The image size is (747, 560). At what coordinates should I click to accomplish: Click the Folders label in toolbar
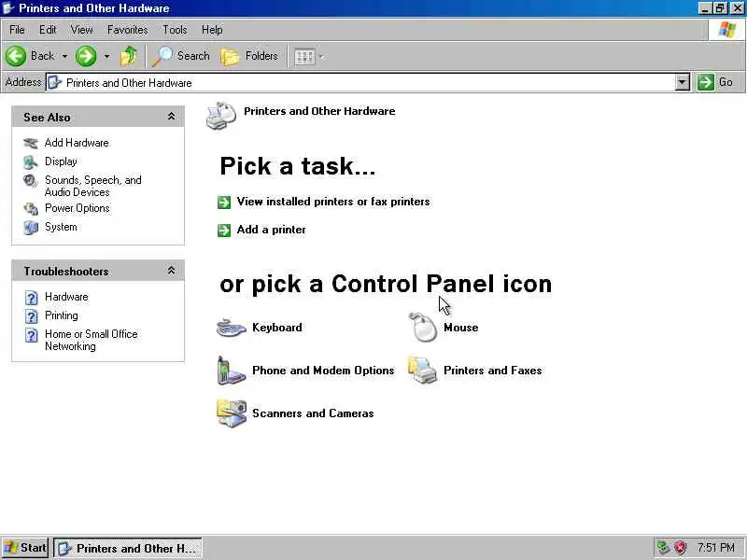[x=261, y=56]
